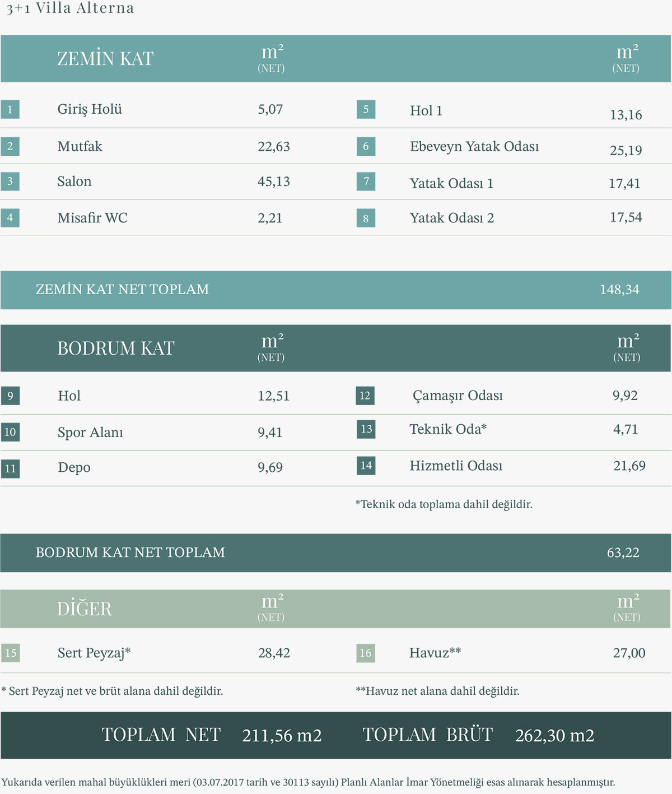Click the number 1 badge beside Giriş Holü
The image size is (672, 794).
10,109
